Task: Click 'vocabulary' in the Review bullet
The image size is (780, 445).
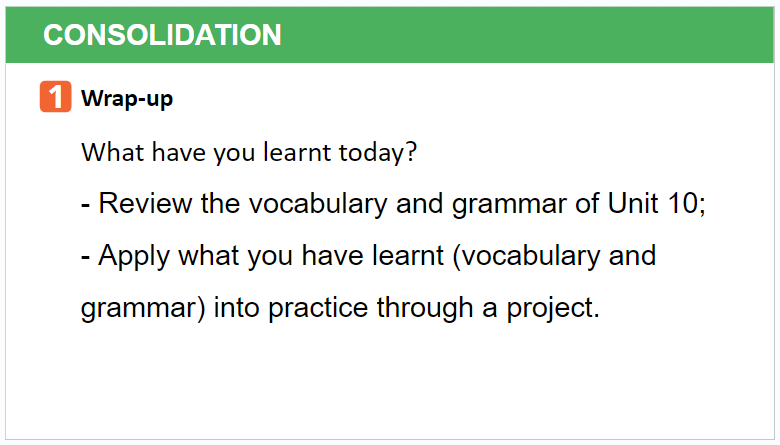Action: (318, 205)
